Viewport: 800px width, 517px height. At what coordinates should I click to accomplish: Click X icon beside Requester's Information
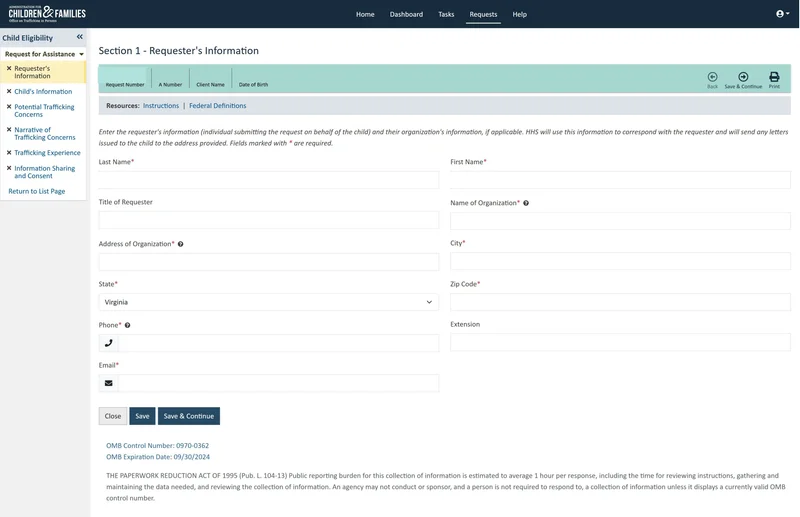9,68
